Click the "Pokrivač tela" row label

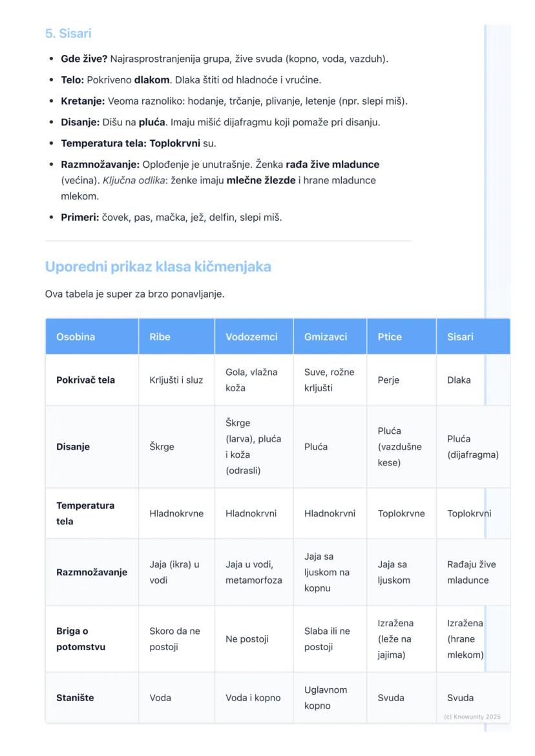coord(85,380)
